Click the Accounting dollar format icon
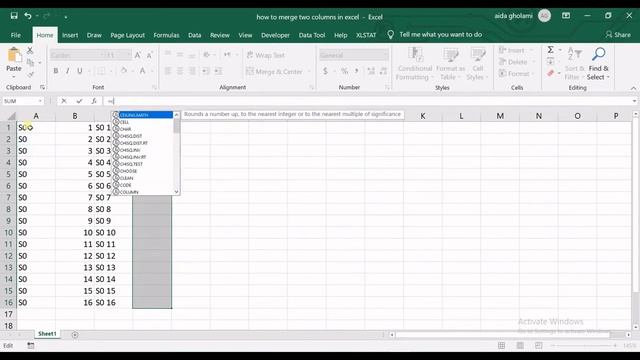Viewport: 640px width, 360px height. 325,71
